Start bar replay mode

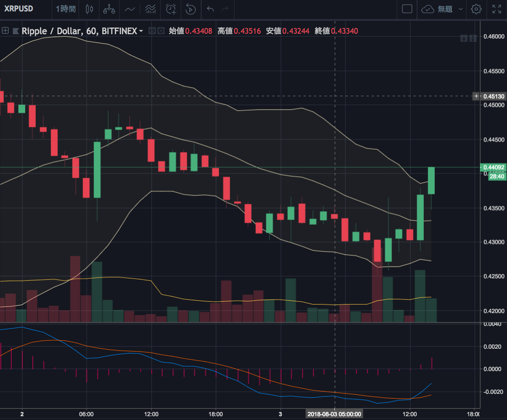coord(191,10)
